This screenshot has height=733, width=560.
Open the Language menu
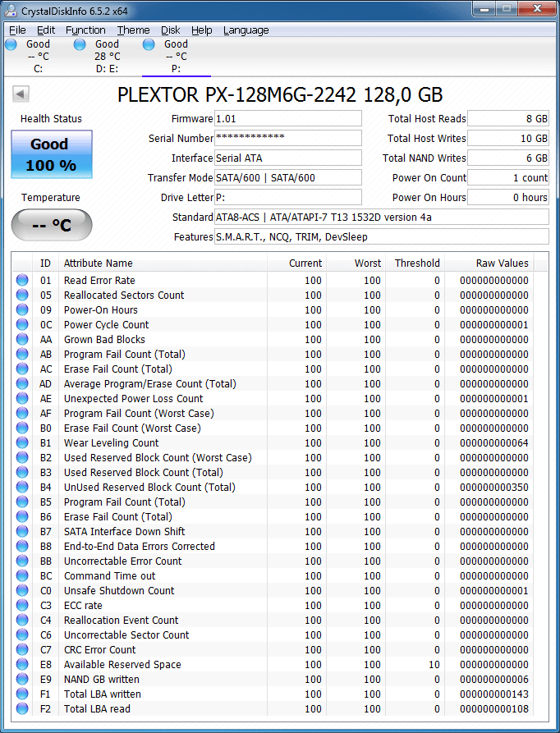coord(246,30)
